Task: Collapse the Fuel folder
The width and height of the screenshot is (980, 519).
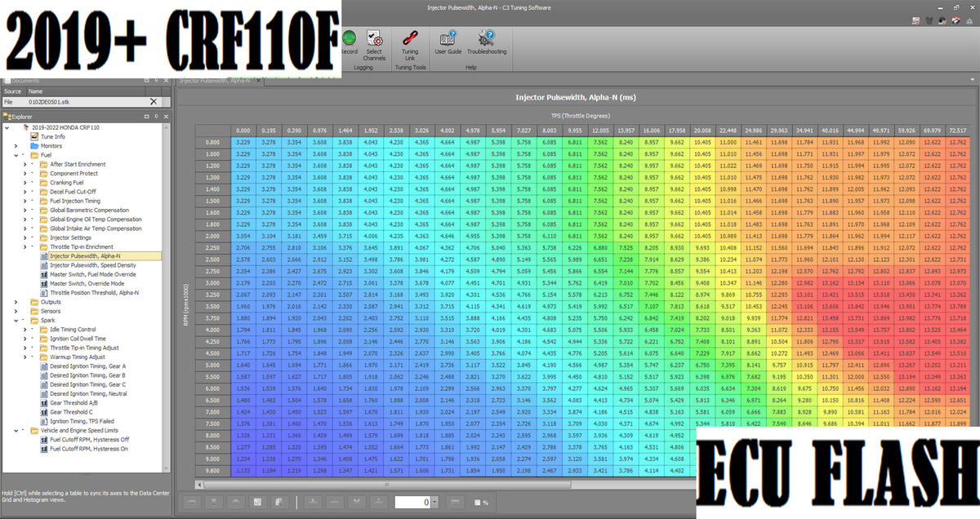Action: point(16,155)
